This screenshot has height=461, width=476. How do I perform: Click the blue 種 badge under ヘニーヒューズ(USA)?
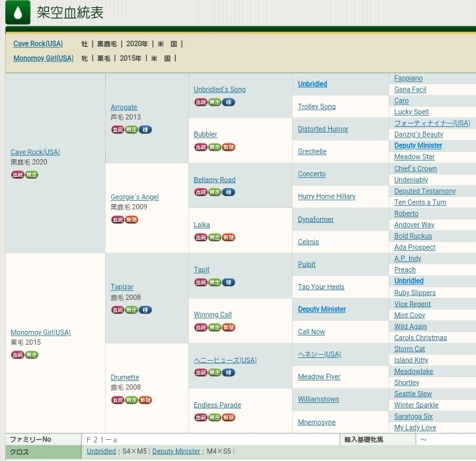[228, 372]
